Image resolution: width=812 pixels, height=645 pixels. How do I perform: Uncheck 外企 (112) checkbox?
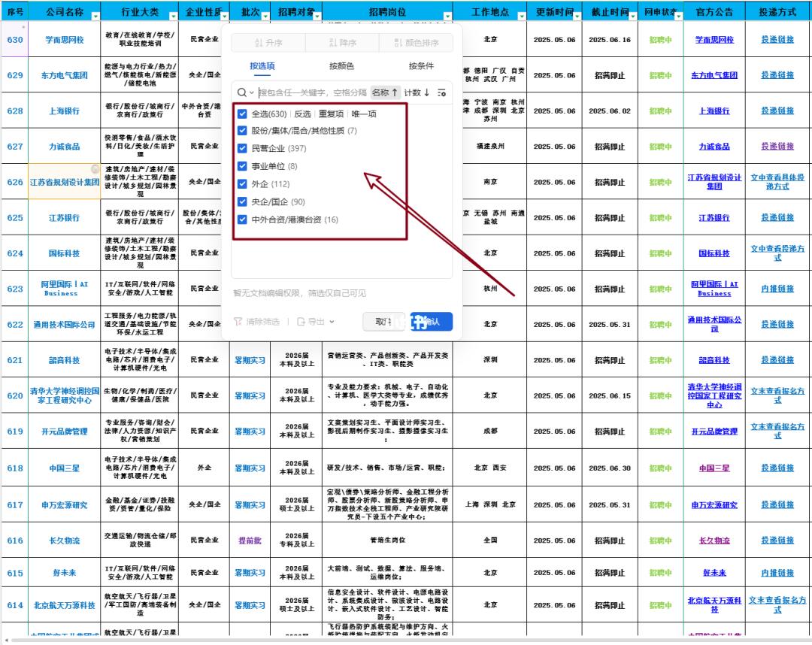242,183
